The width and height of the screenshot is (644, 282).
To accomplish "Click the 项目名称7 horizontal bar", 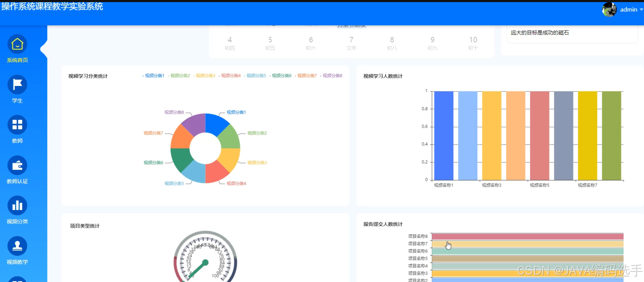I will pos(527,244).
